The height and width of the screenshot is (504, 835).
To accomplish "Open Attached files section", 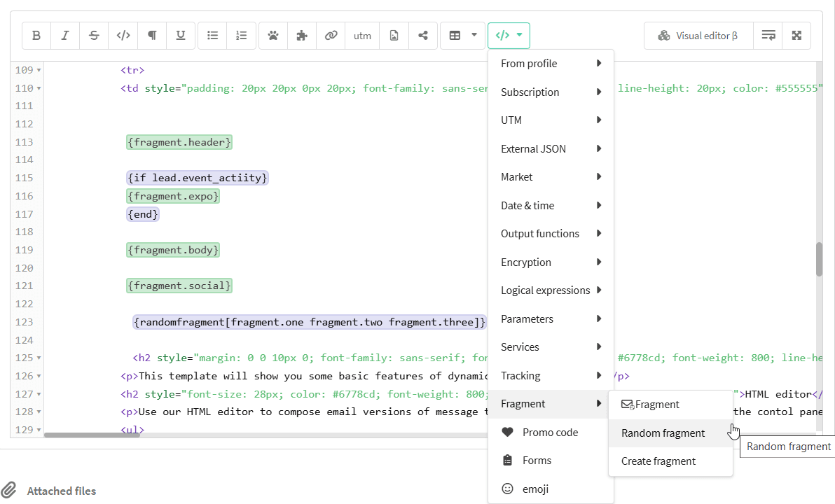I will [61, 491].
